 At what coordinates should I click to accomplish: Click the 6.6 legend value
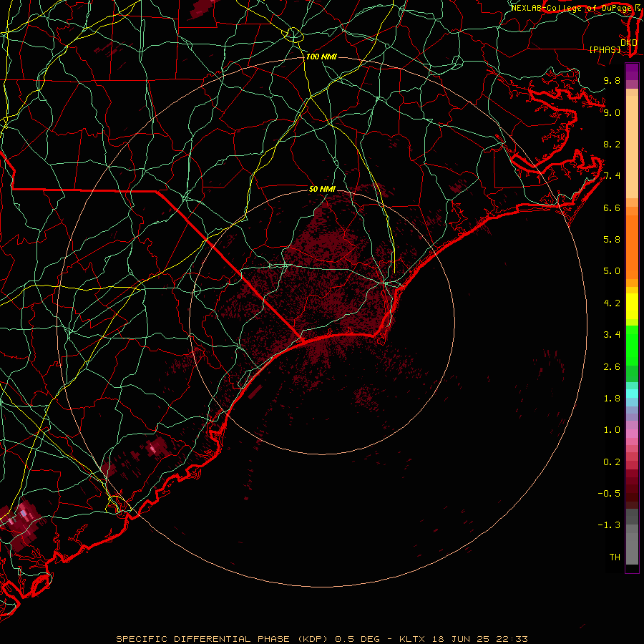(x=612, y=208)
